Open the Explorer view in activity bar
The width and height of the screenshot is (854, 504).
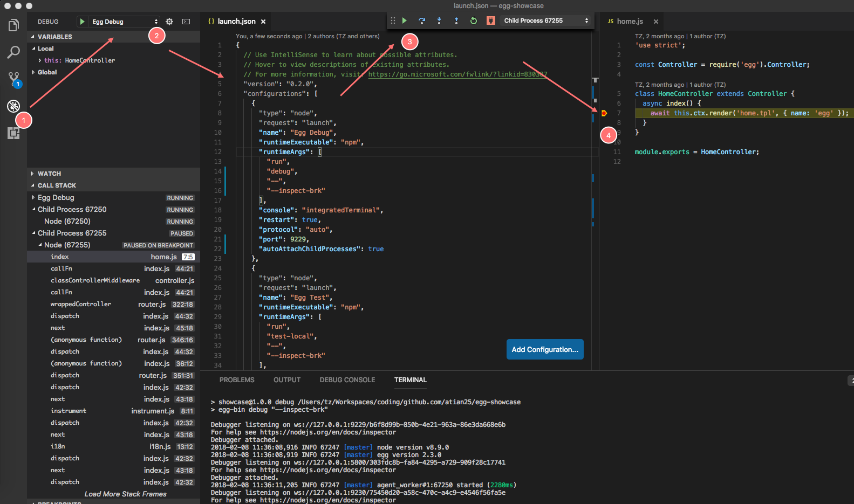click(13, 25)
